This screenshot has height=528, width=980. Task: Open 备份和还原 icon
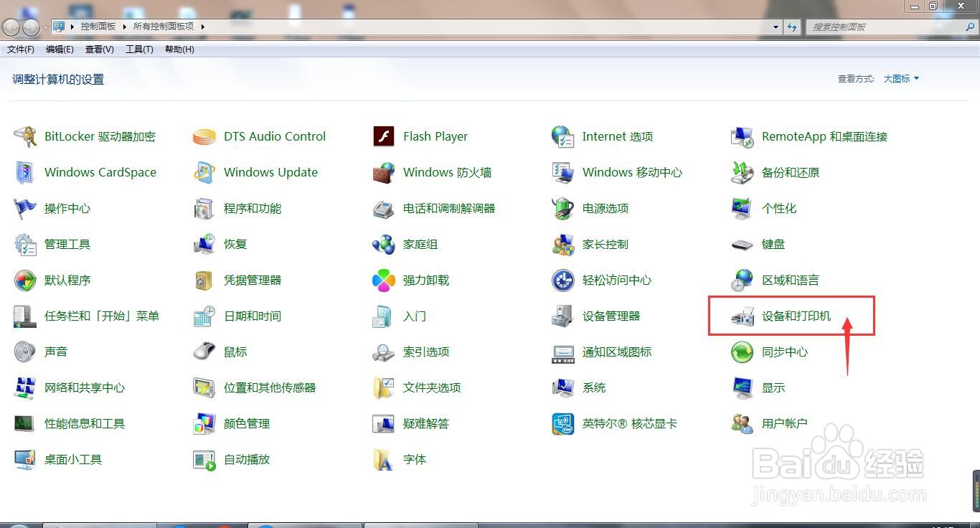click(743, 172)
